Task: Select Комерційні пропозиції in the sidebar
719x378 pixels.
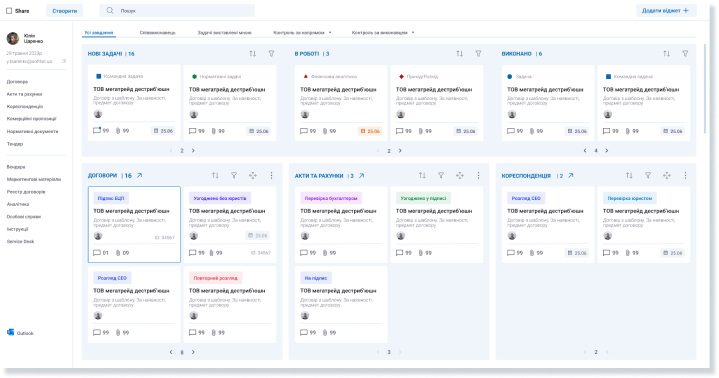Action: 31,119
